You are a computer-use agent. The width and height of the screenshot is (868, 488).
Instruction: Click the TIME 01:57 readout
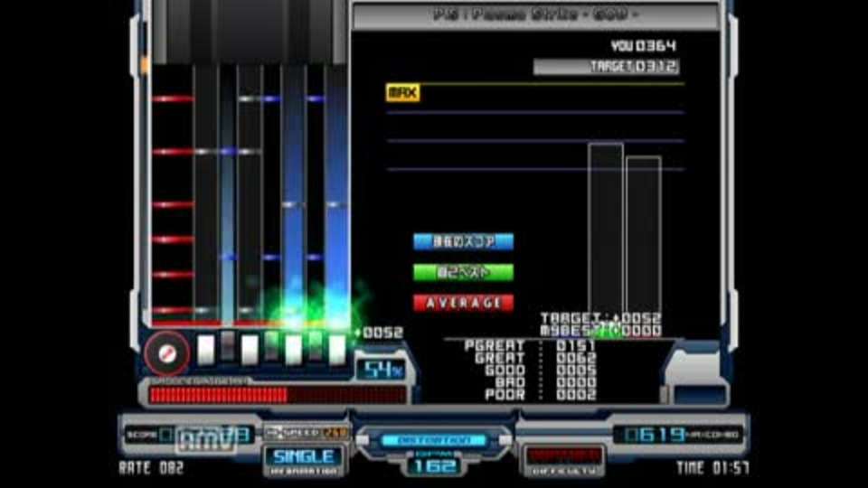point(713,468)
